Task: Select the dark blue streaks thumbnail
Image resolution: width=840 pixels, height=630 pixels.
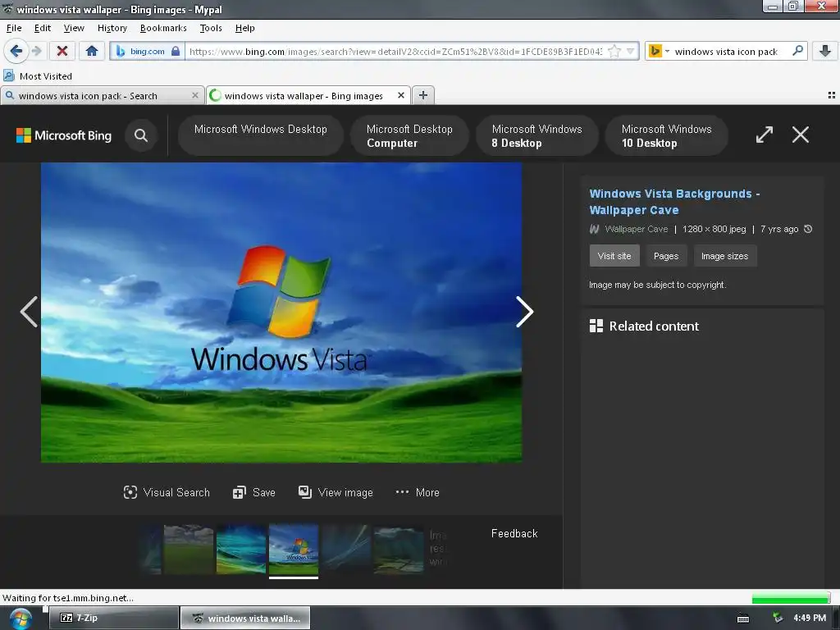Action: click(x=346, y=550)
